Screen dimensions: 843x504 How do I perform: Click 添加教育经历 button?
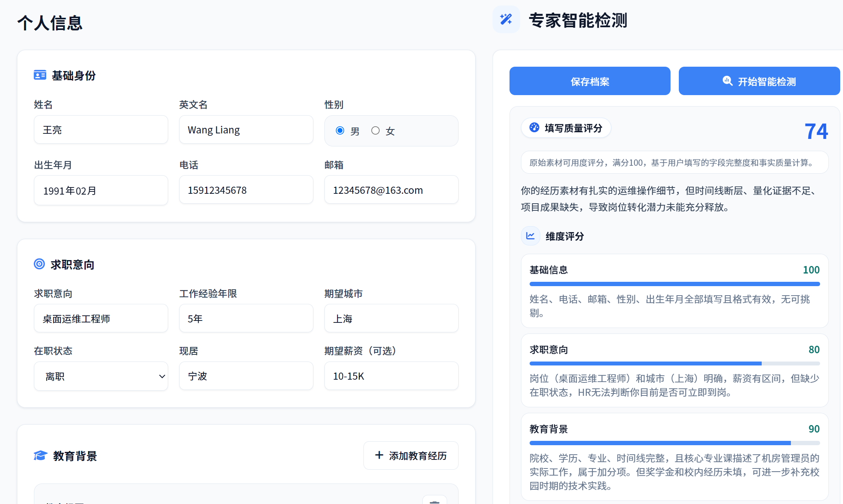click(411, 455)
